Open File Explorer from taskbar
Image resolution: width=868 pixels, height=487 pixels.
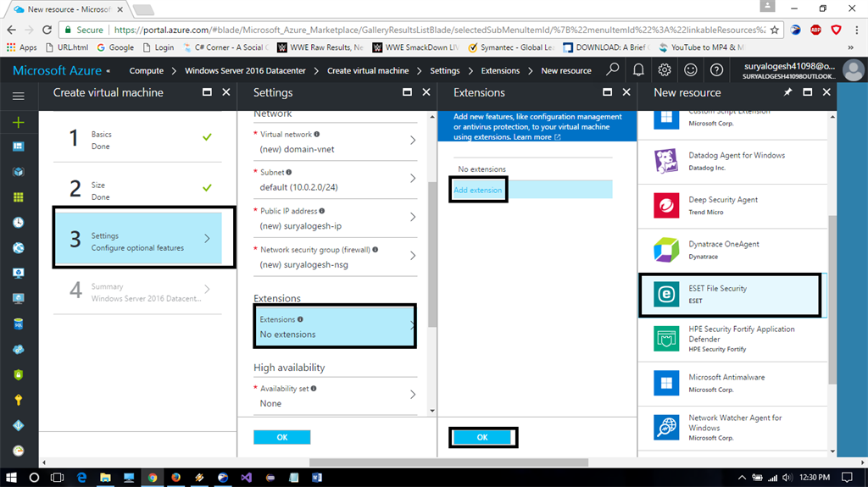pyautogui.click(x=105, y=478)
